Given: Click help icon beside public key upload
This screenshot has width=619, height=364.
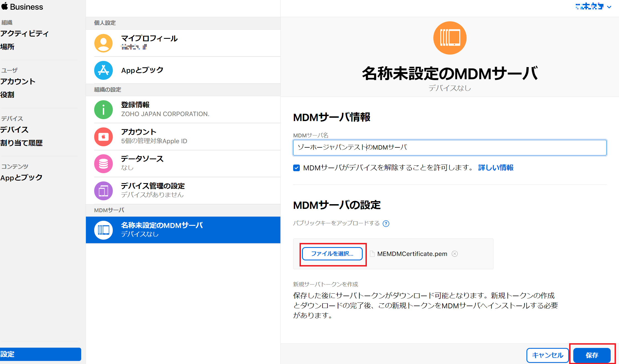Looking at the screenshot, I should (386, 224).
